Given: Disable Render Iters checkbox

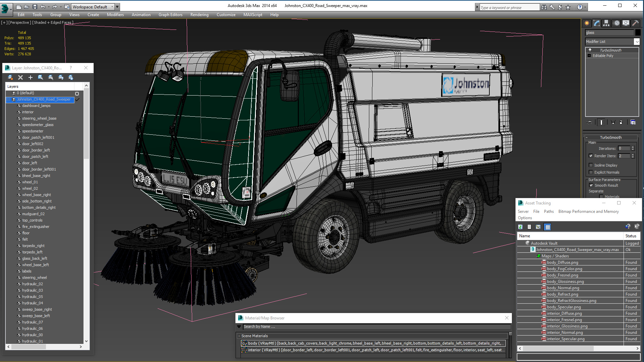Looking at the screenshot, I should 591,156.
